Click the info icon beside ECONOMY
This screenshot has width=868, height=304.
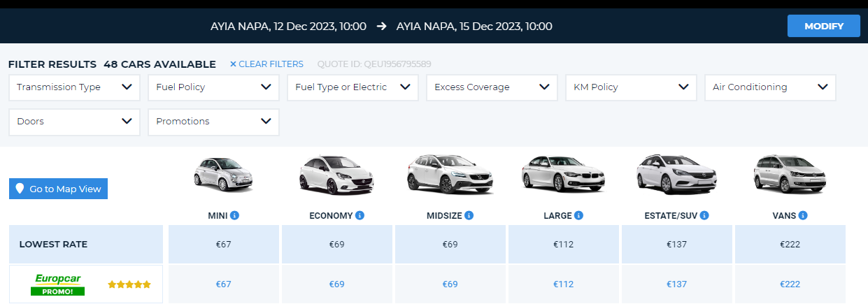pos(360,215)
